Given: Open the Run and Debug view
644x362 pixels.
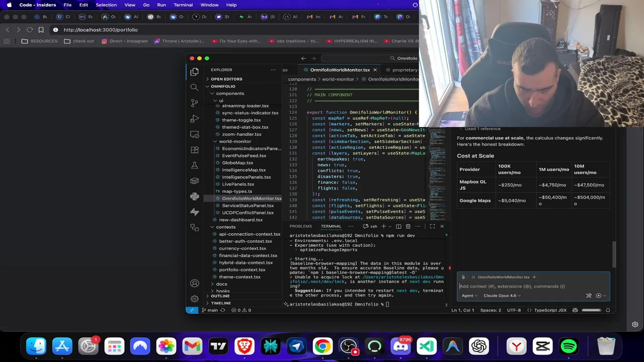Looking at the screenshot, I should [195, 119].
